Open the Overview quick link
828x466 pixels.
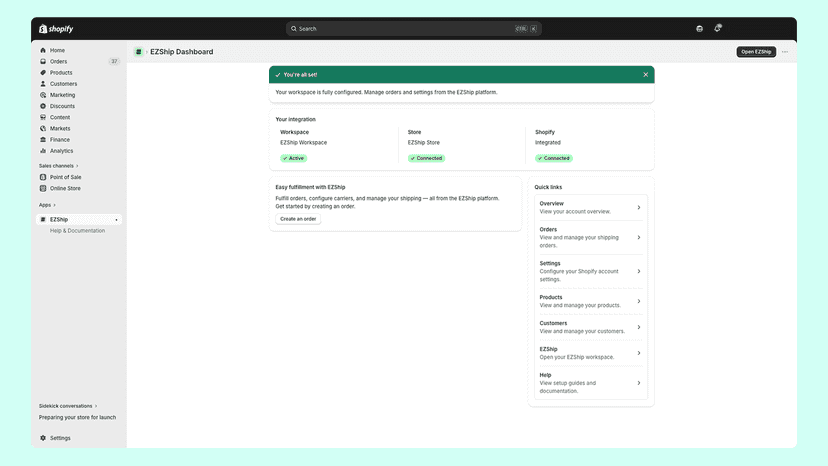tap(590, 207)
